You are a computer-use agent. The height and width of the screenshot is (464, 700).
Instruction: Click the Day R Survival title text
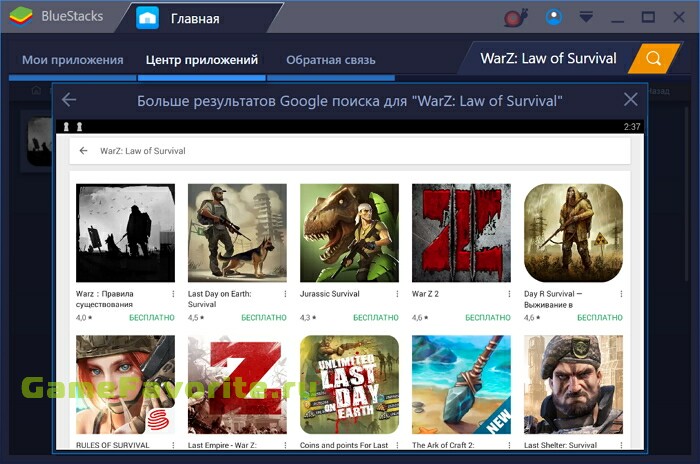click(x=554, y=299)
